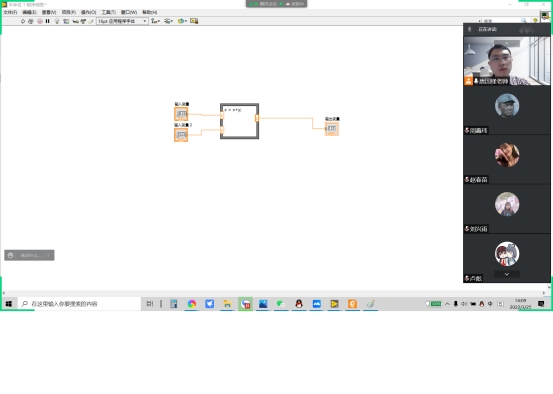
Task: Open the Distribute Objects dropdown
Action: (168, 21)
